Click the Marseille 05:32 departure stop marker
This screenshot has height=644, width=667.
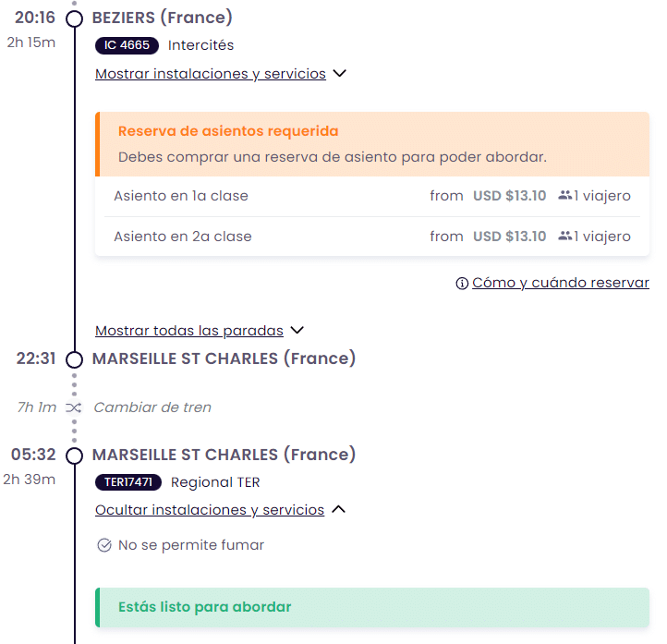pos(75,456)
